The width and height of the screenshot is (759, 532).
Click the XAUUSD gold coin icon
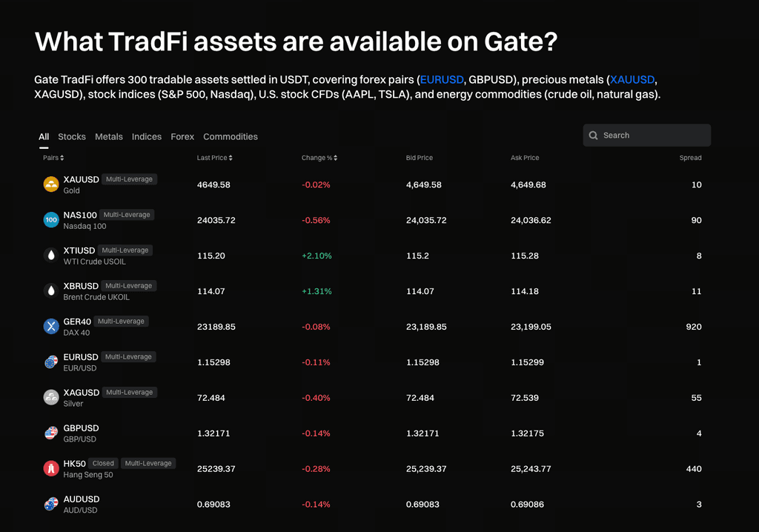pos(51,184)
